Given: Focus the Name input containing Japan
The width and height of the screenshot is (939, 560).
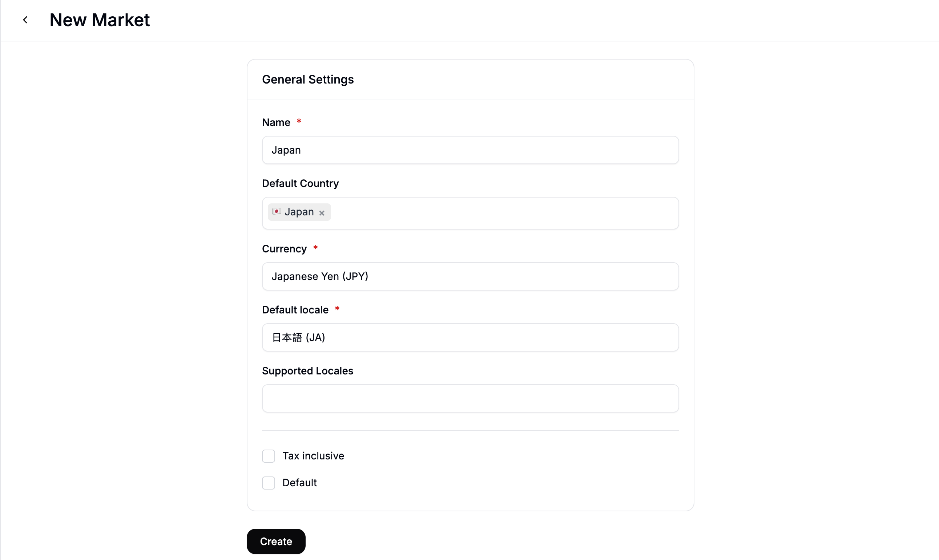Looking at the screenshot, I should click(470, 150).
